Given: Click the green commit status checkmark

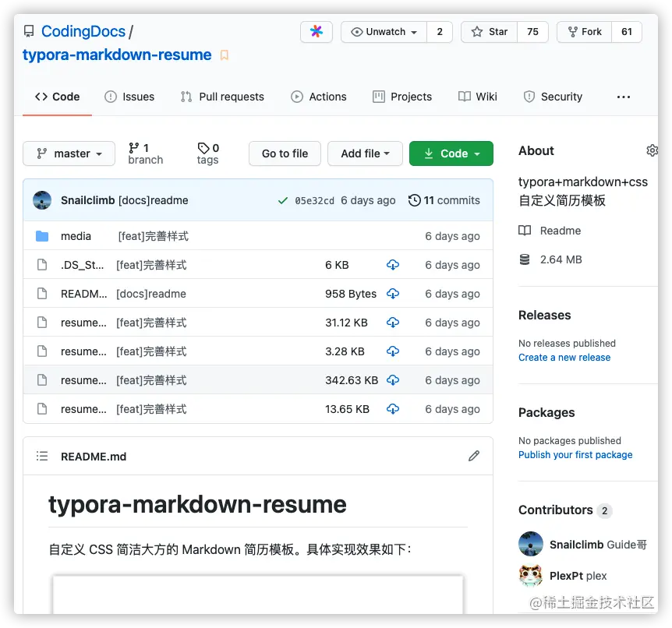Looking at the screenshot, I should coord(283,200).
